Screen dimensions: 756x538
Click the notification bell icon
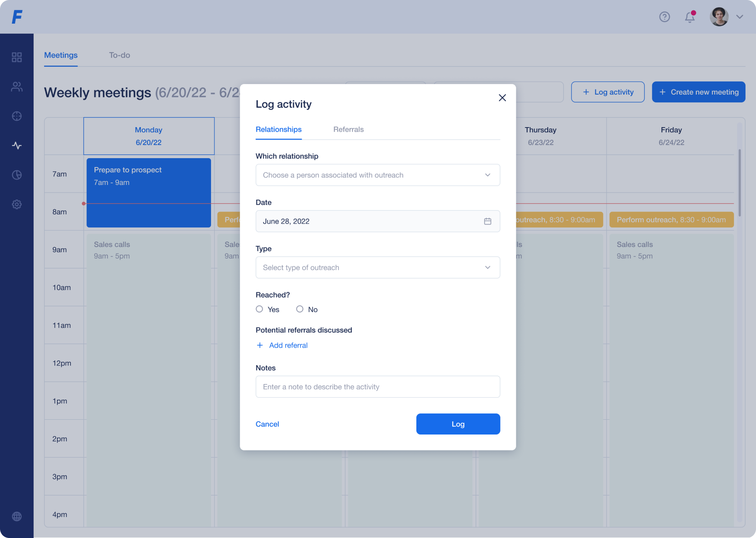pos(690,17)
